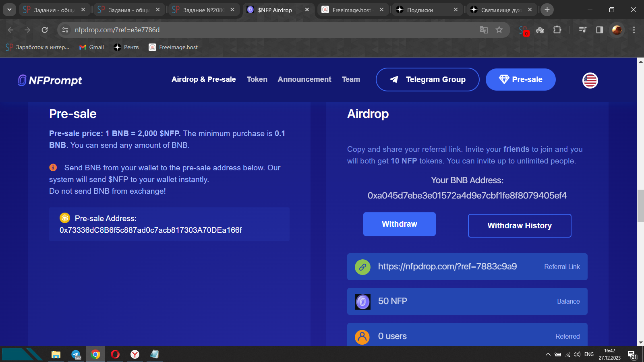Open File Explorer from the taskbar
This screenshot has height=362, width=644.
point(56,354)
